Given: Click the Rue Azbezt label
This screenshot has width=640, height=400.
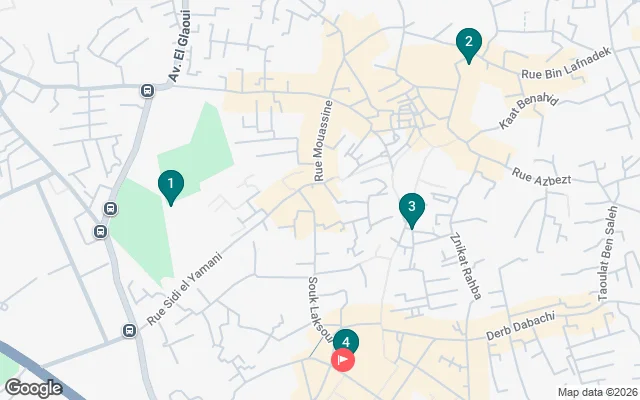Looking at the screenshot, I should point(541,176).
